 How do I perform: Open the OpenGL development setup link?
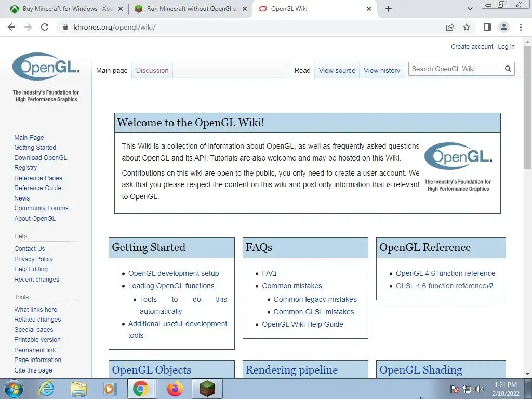pos(174,273)
